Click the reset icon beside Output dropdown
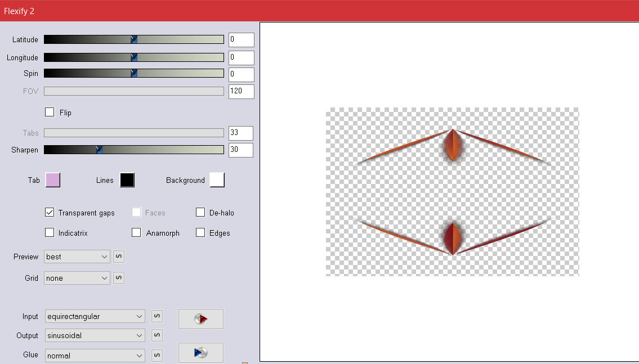The width and height of the screenshot is (639, 364). click(157, 335)
